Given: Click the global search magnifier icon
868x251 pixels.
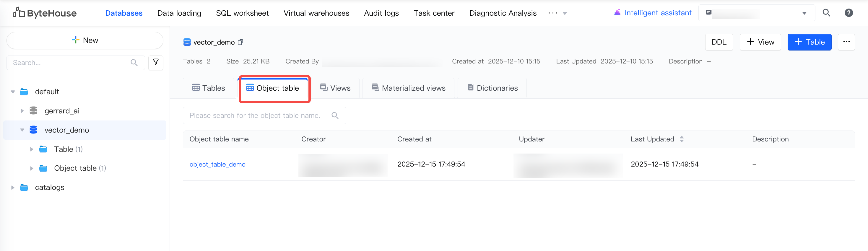Looking at the screenshot, I should 826,13.
